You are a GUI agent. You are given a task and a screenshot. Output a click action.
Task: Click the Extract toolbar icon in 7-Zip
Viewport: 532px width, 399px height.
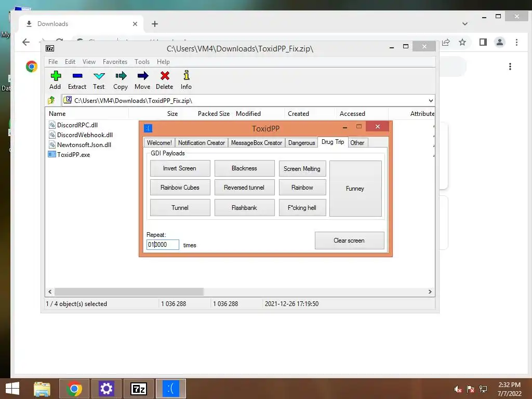pyautogui.click(x=77, y=76)
